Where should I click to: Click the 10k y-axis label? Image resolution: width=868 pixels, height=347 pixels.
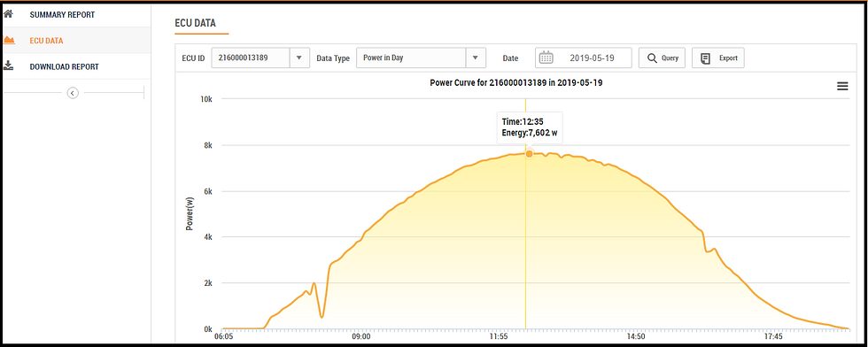[x=206, y=99]
